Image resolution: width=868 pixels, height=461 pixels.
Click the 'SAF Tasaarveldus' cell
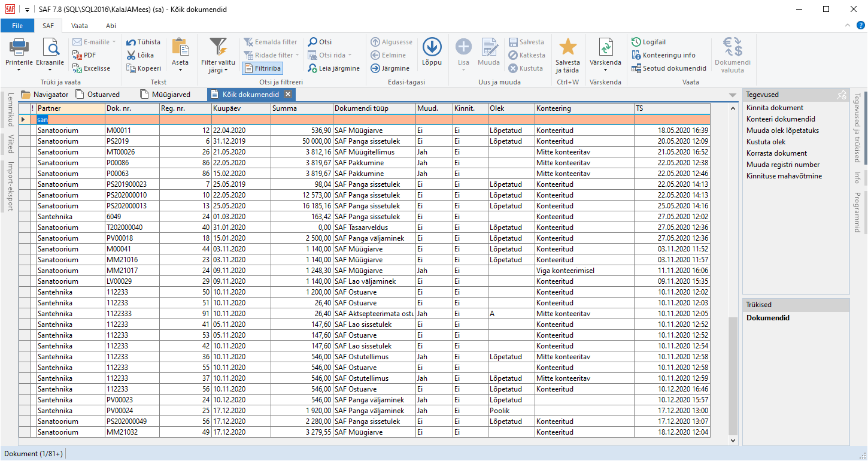(375, 228)
